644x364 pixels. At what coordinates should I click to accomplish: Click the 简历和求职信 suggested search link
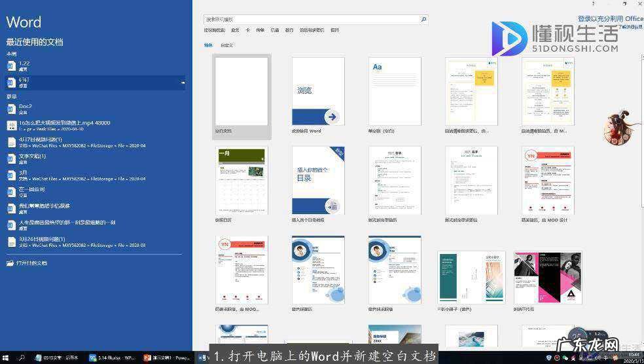[x=312, y=30]
